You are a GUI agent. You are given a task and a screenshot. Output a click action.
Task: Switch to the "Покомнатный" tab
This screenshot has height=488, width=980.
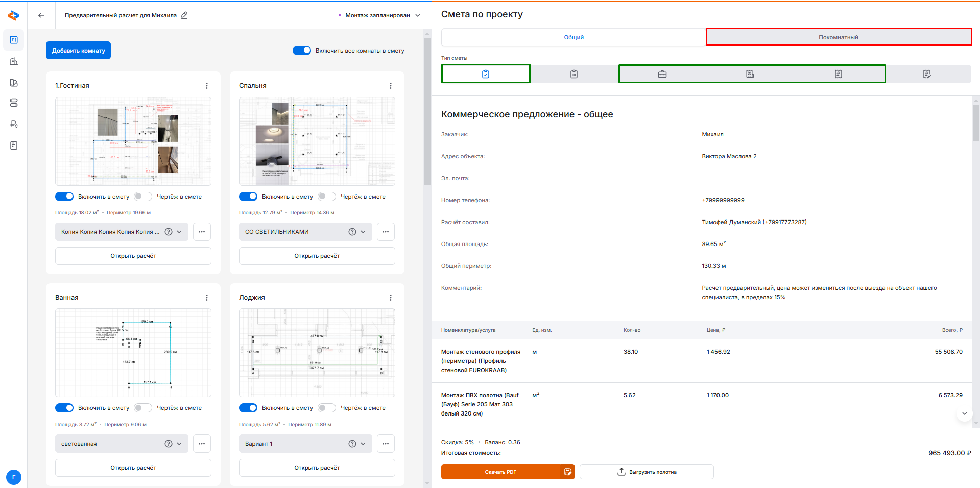coord(839,37)
